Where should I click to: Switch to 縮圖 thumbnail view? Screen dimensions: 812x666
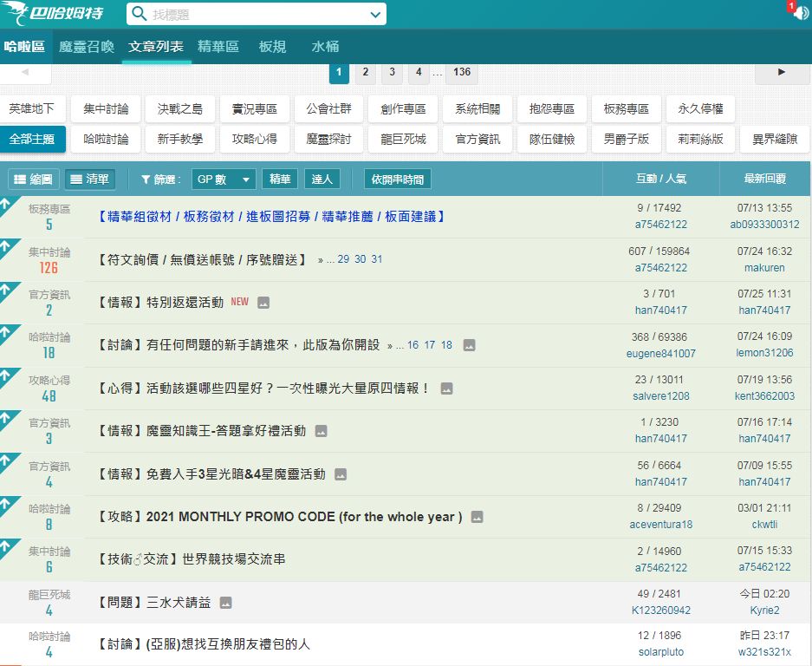(x=33, y=180)
